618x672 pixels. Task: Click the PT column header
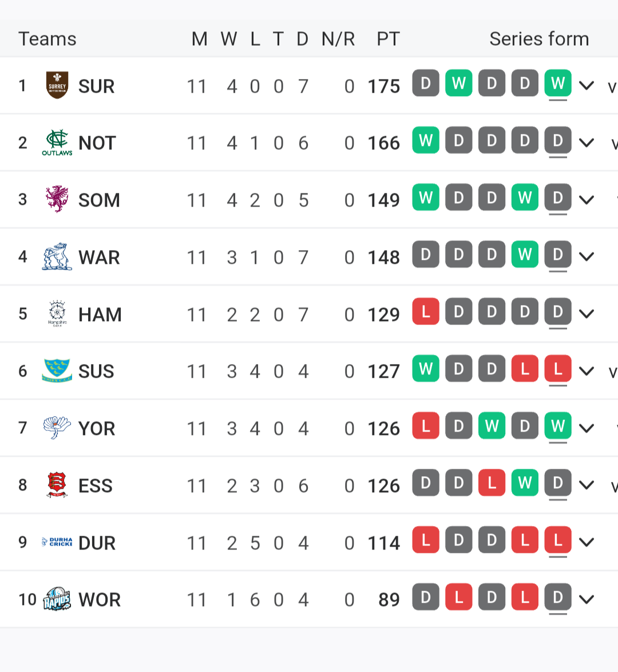coord(388,39)
